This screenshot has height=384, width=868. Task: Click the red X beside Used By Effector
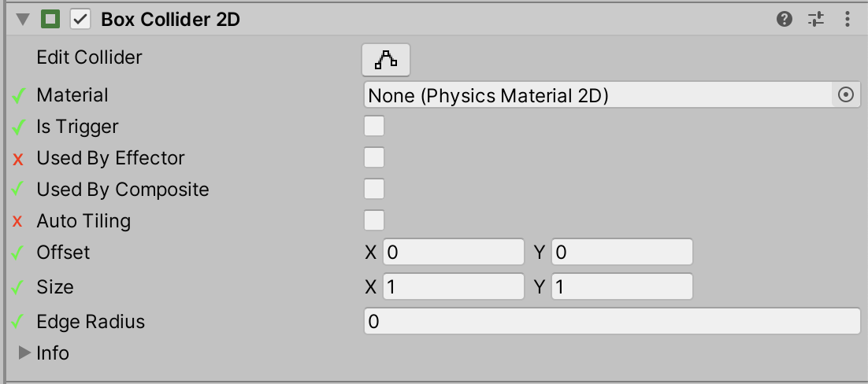(x=19, y=159)
